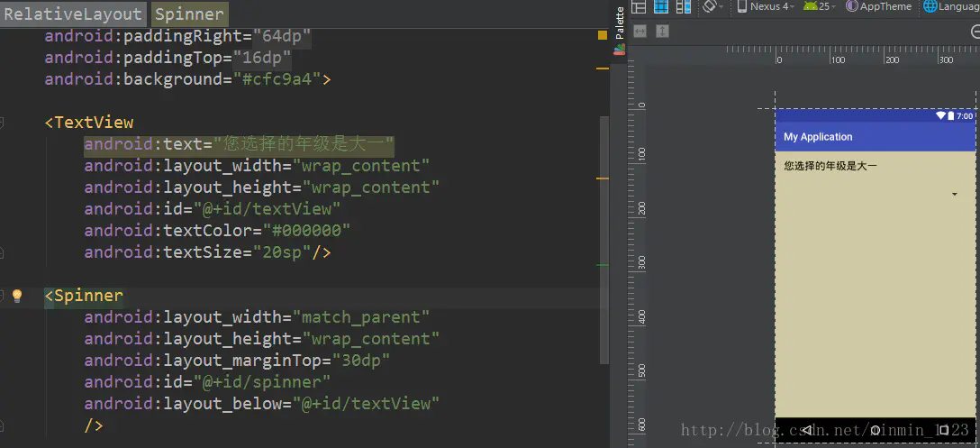This screenshot has width=980, height=448.
Task: Click the paddingRight="64dp" line
Action: click(177, 37)
